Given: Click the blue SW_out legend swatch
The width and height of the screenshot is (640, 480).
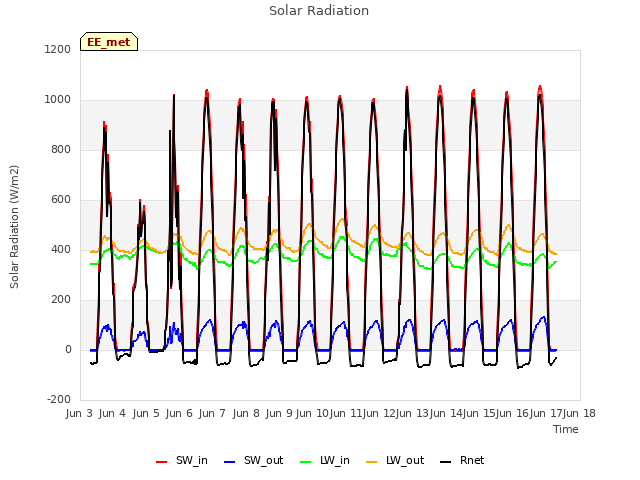Looking at the screenshot, I should (x=230, y=462).
